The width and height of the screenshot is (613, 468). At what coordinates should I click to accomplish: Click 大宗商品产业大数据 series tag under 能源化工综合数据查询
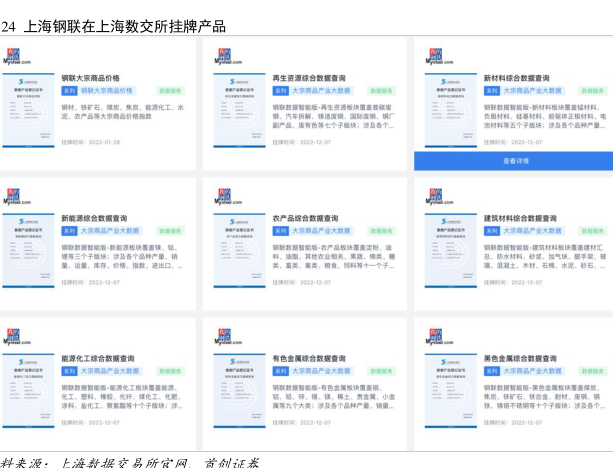110,371
